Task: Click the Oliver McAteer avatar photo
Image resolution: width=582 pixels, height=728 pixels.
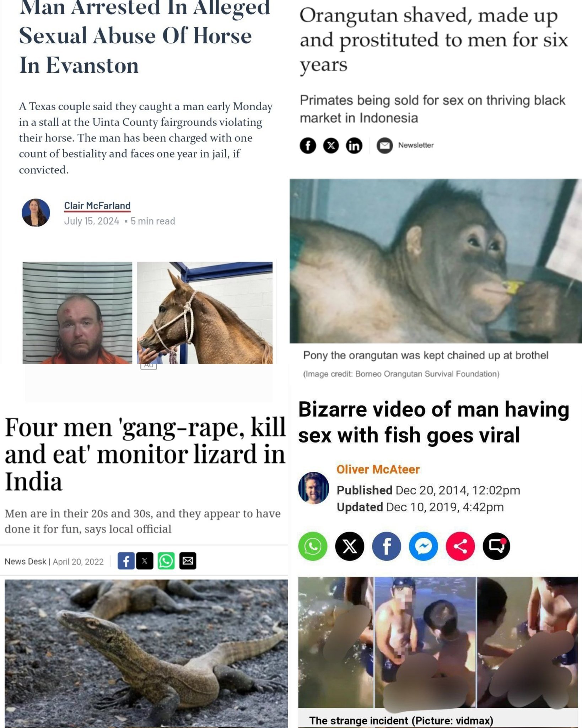Action: (313, 488)
